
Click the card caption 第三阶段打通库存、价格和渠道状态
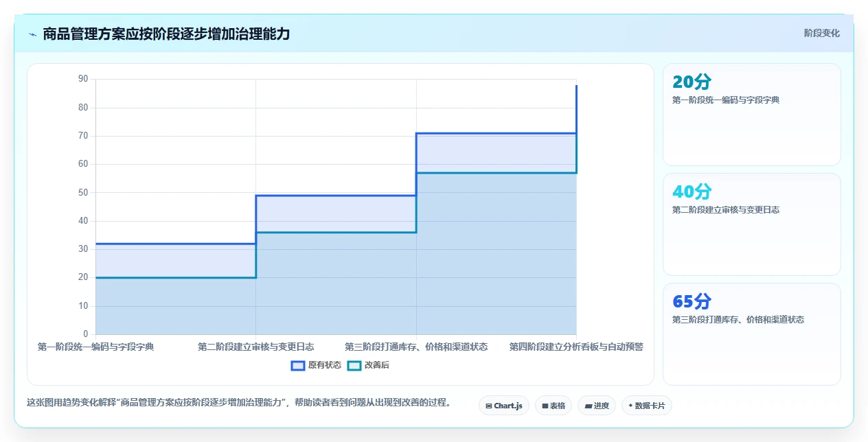(738, 320)
